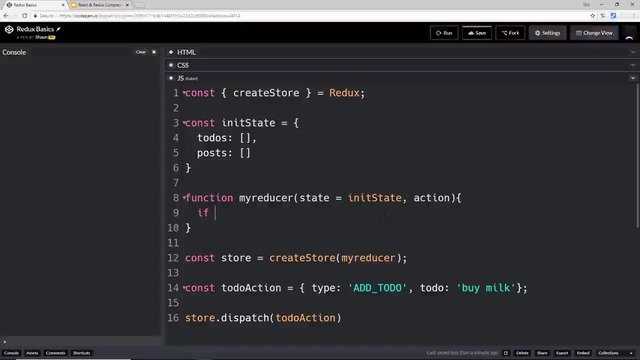Open pen in new window icon
This screenshot has width=640, height=360.
pyautogui.click(x=506, y=353)
